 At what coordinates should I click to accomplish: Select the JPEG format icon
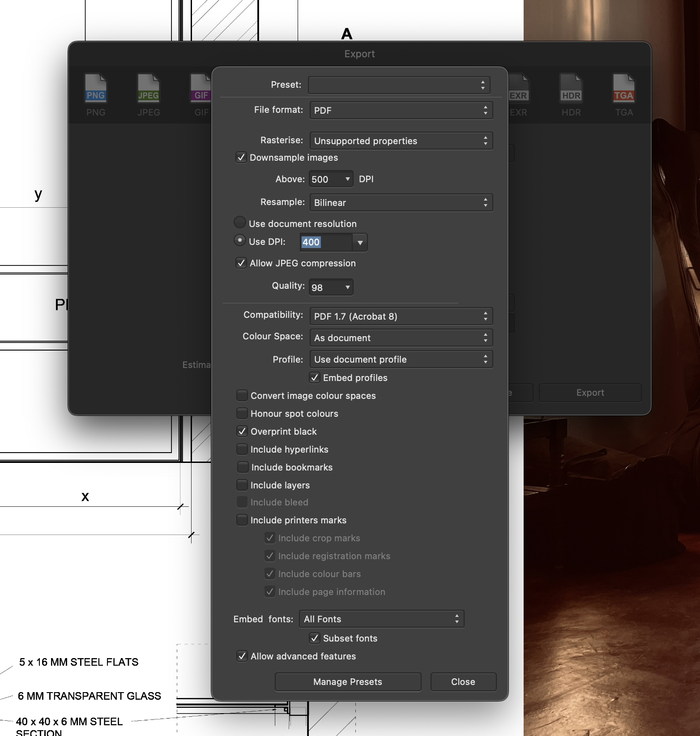tap(149, 88)
